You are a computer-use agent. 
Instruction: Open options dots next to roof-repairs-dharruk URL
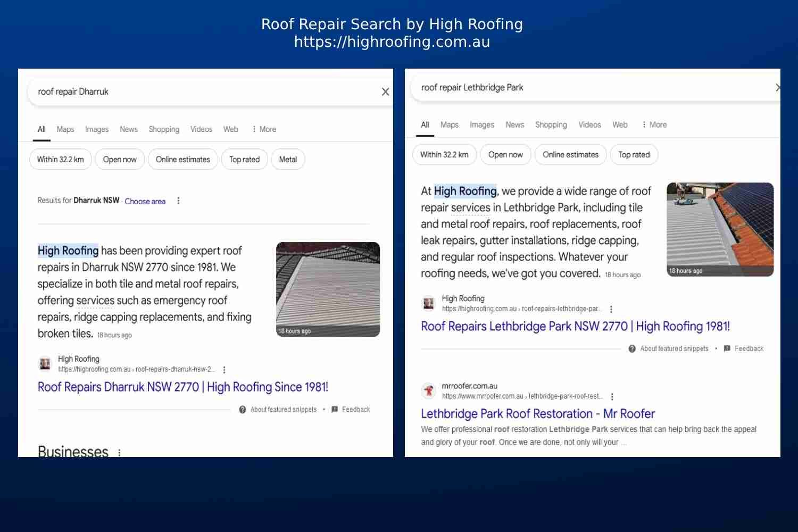(x=224, y=370)
